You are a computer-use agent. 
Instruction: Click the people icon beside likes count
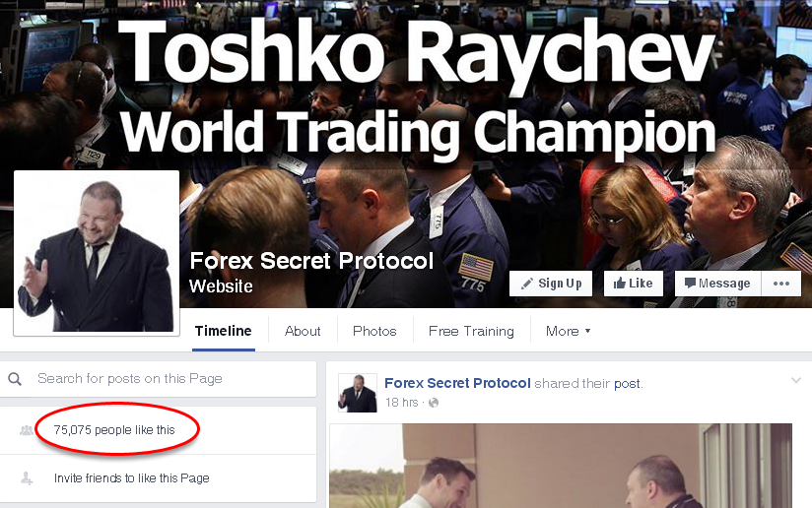tap(27, 430)
